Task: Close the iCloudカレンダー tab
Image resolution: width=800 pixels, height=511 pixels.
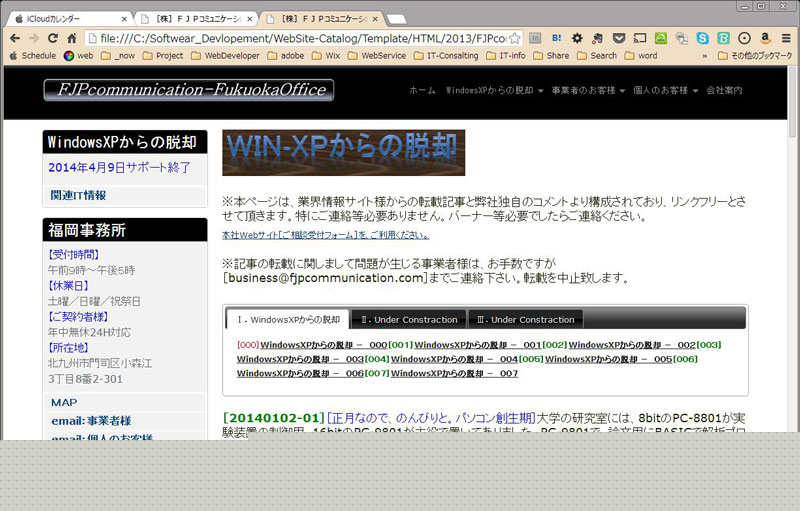Action: click(x=124, y=19)
